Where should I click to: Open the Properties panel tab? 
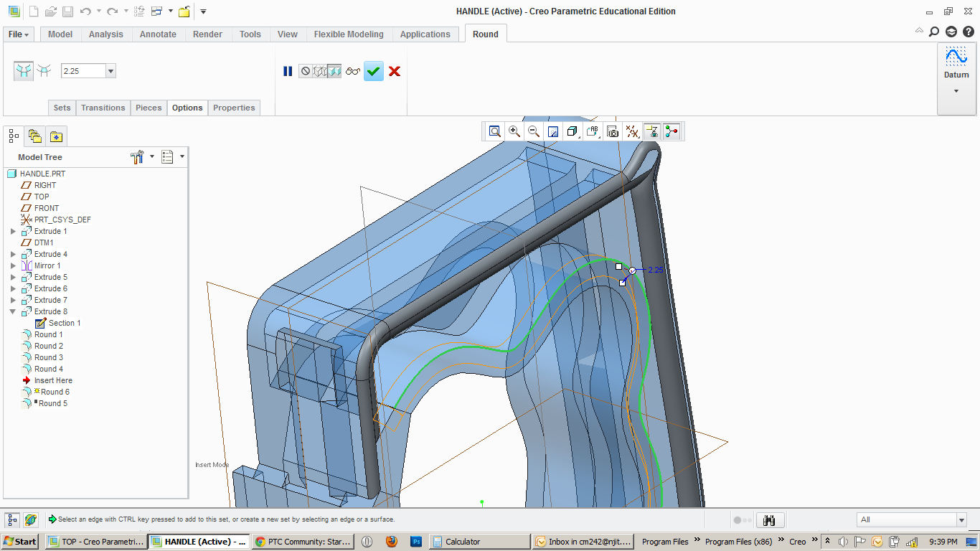(234, 108)
